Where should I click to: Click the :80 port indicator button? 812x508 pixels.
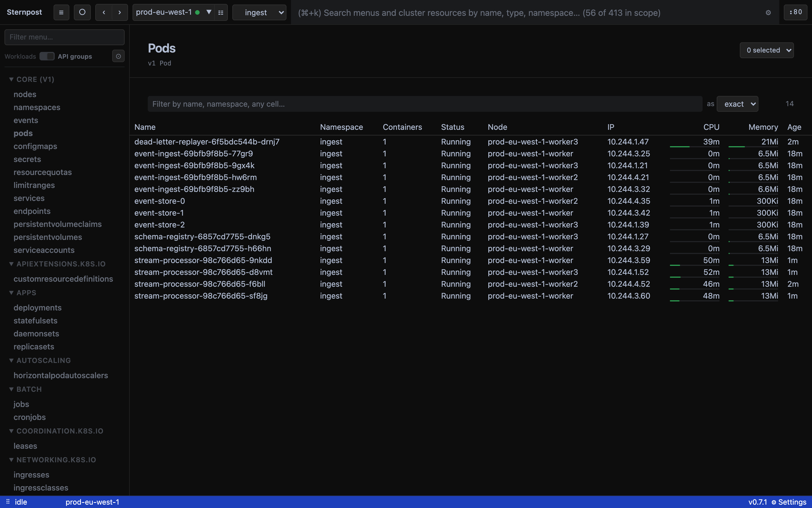pos(796,12)
